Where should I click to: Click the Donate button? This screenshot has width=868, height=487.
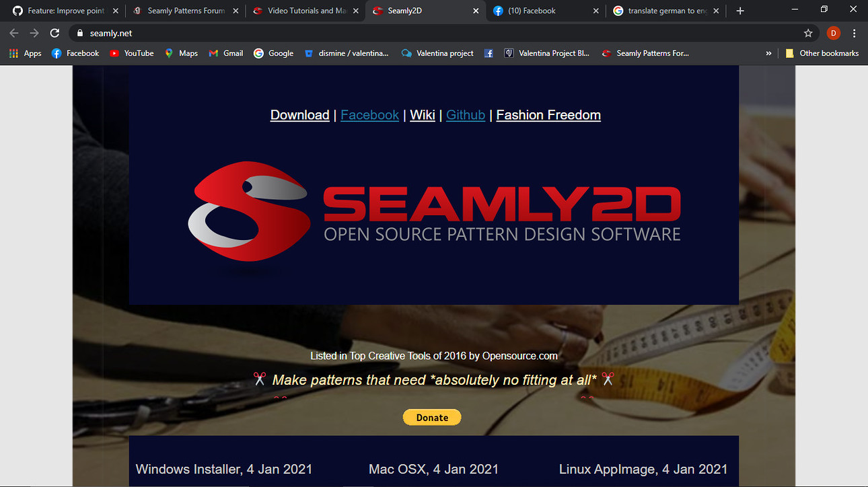point(431,417)
